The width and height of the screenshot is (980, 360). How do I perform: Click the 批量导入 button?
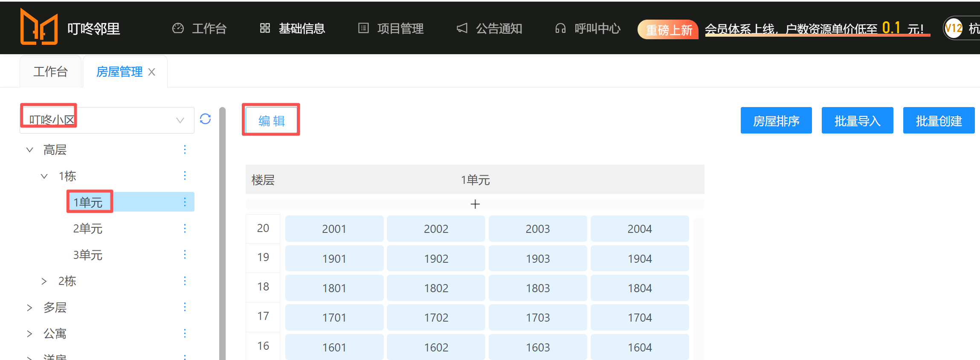tap(857, 121)
